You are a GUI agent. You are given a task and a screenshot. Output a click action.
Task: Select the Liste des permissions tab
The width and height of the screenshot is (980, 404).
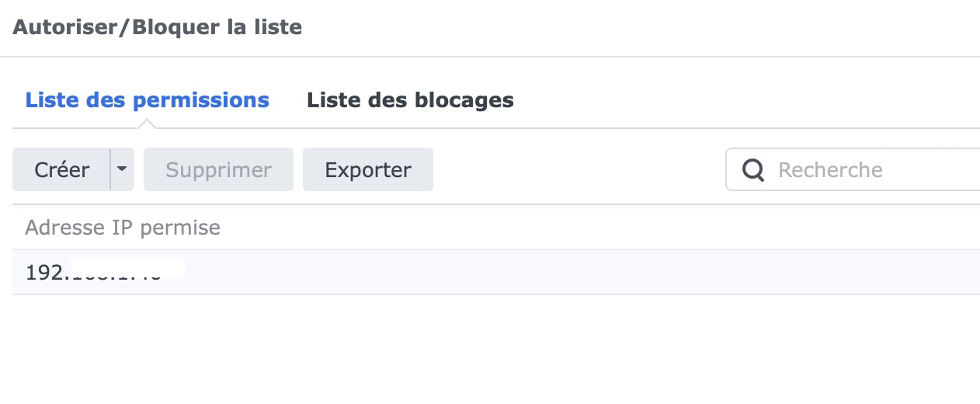tap(148, 100)
